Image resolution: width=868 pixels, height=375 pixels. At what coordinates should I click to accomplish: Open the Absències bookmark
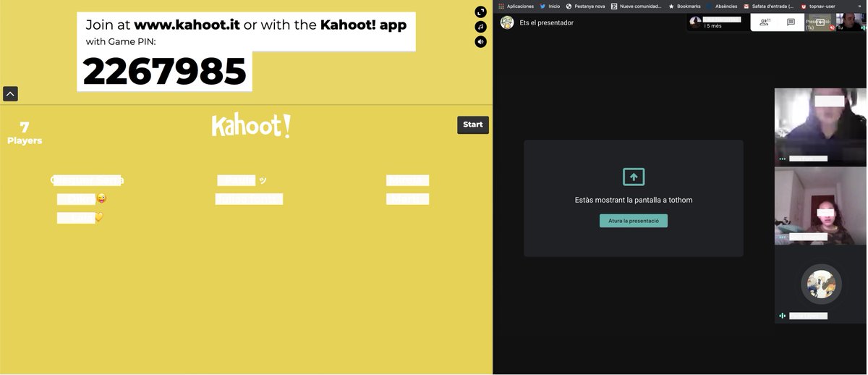[x=721, y=6]
